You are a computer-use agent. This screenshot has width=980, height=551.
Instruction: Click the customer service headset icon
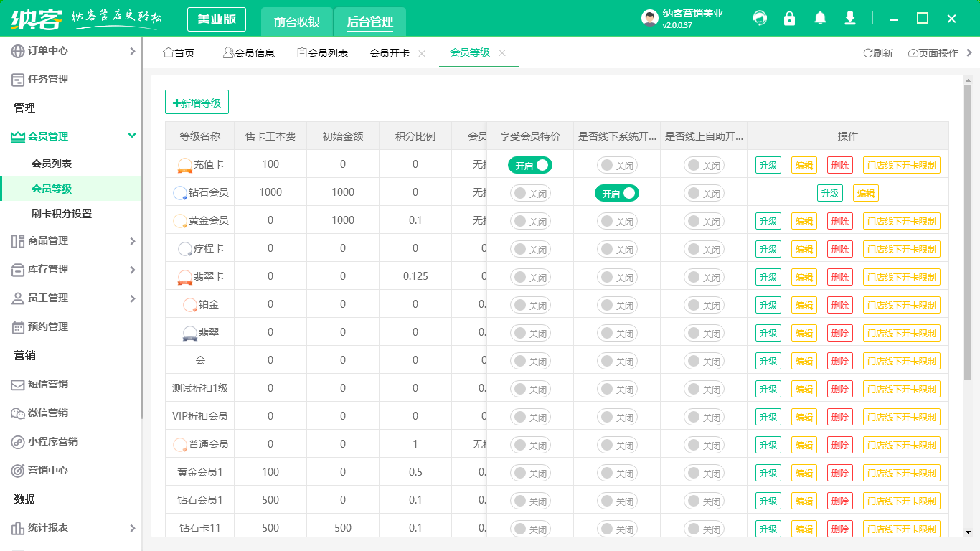(x=759, y=19)
